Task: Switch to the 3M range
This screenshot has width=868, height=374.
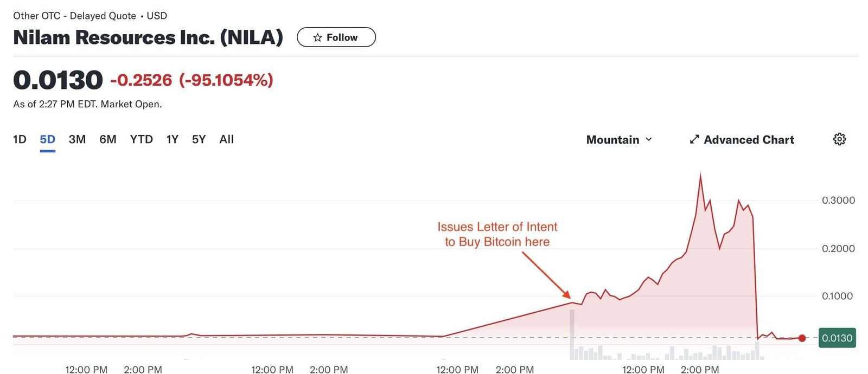Action: [77, 139]
